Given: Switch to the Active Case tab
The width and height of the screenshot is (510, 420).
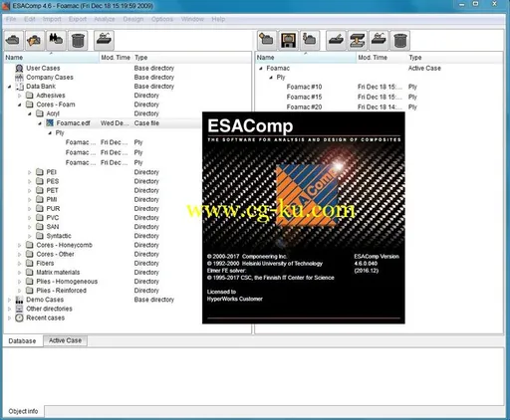Looking at the screenshot, I should pyautogui.click(x=65, y=340).
